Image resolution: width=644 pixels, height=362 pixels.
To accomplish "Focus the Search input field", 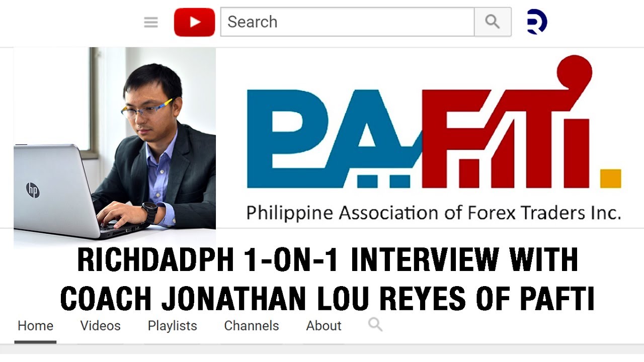I will (347, 22).
